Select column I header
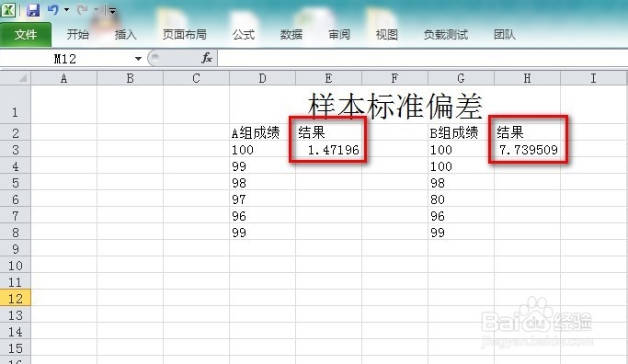 (x=594, y=78)
